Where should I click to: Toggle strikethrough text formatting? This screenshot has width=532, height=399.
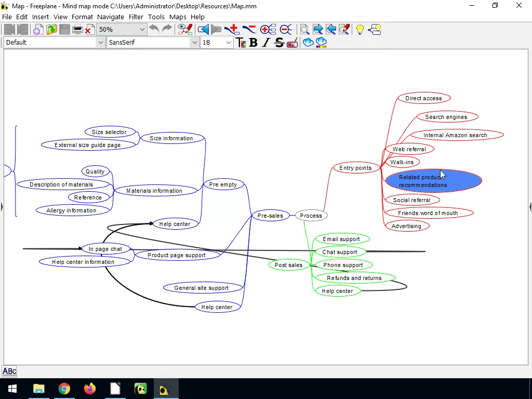[x=279, y=43]
